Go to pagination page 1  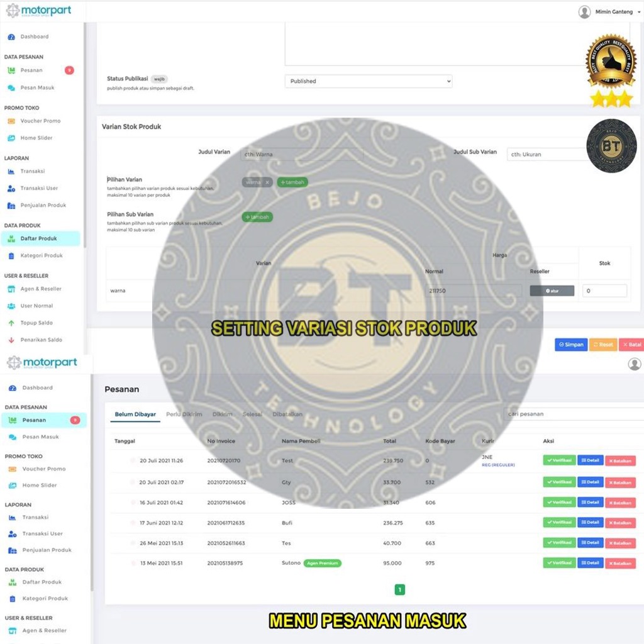399,590
